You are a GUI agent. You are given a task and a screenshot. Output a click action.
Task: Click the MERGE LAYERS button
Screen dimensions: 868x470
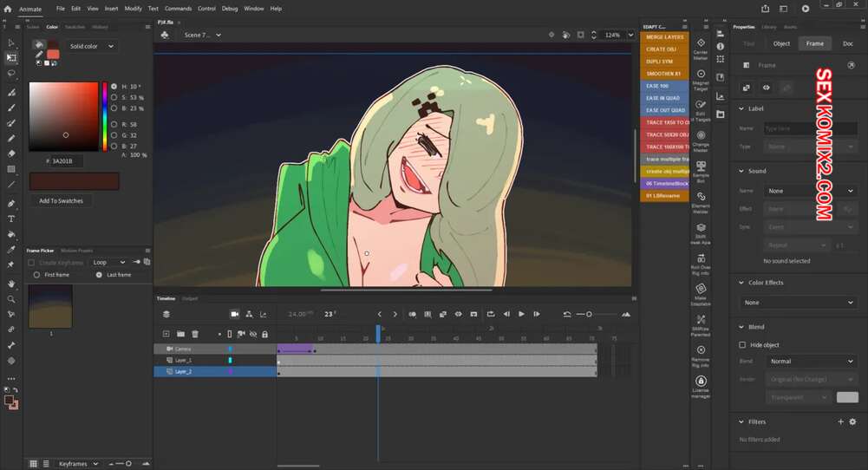pyautogui.click(x=665, y=37)
